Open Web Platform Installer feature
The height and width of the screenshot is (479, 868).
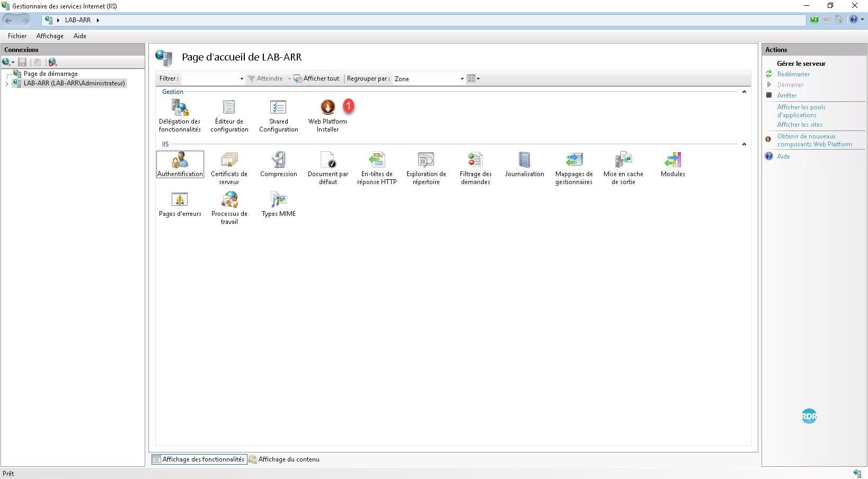click(327, 116)
